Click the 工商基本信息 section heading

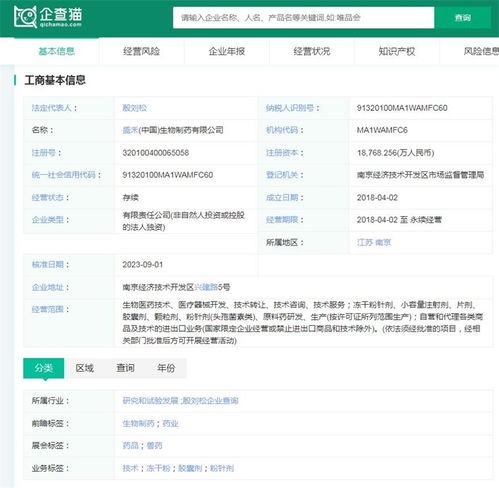[55, 80]
